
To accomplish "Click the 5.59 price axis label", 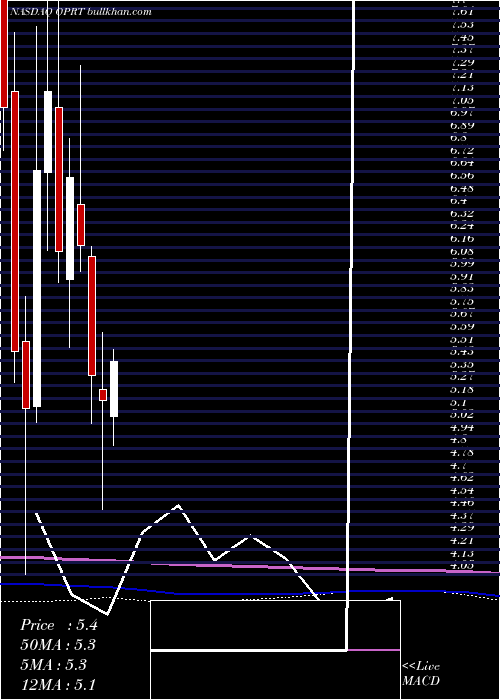I will coord(462,327).
